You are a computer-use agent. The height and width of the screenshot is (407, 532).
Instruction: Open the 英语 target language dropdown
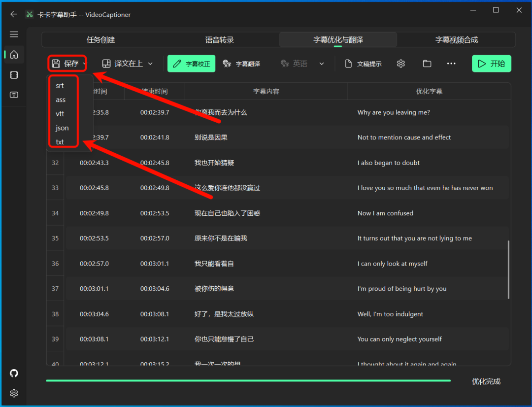[x=302, y=64]
